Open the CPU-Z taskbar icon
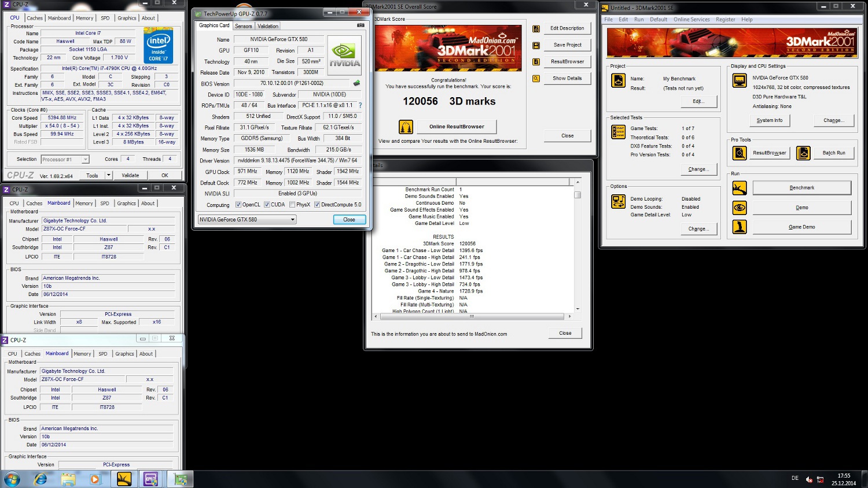This screenshot has width=868, height=488. [151, 479]
